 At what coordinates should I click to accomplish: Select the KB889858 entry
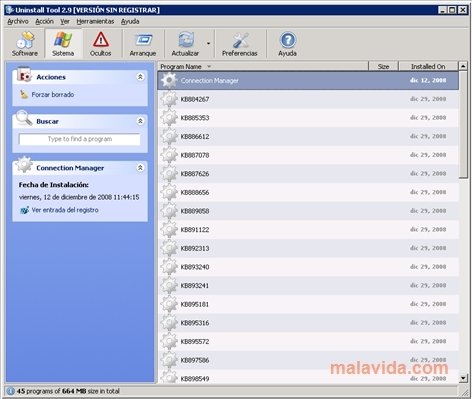pos(308,211)
